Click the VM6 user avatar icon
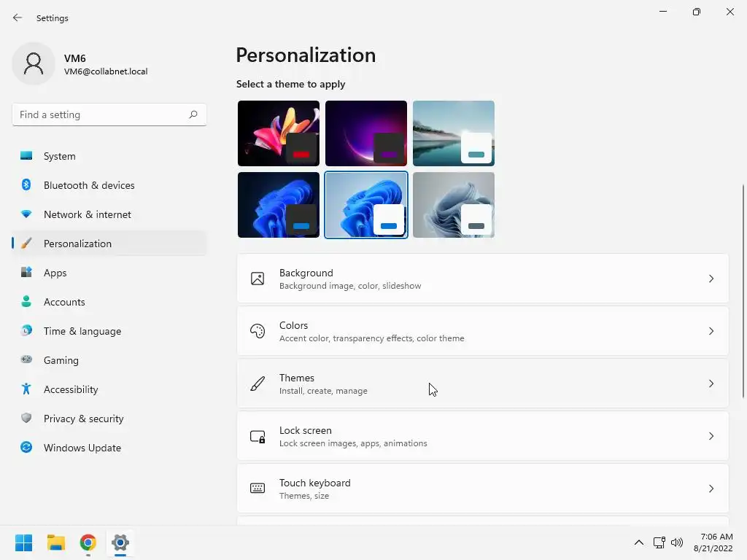 tap(34, 63)
